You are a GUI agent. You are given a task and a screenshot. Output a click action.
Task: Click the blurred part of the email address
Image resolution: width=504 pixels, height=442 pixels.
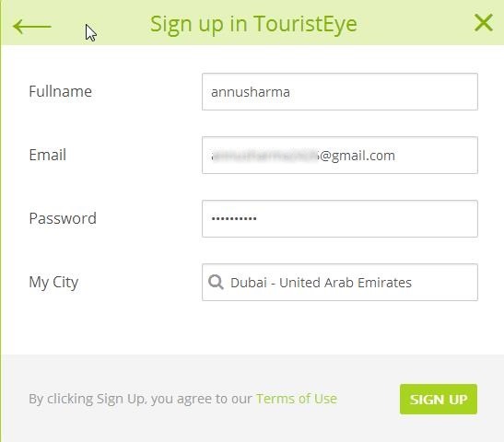tap(264, 156)
